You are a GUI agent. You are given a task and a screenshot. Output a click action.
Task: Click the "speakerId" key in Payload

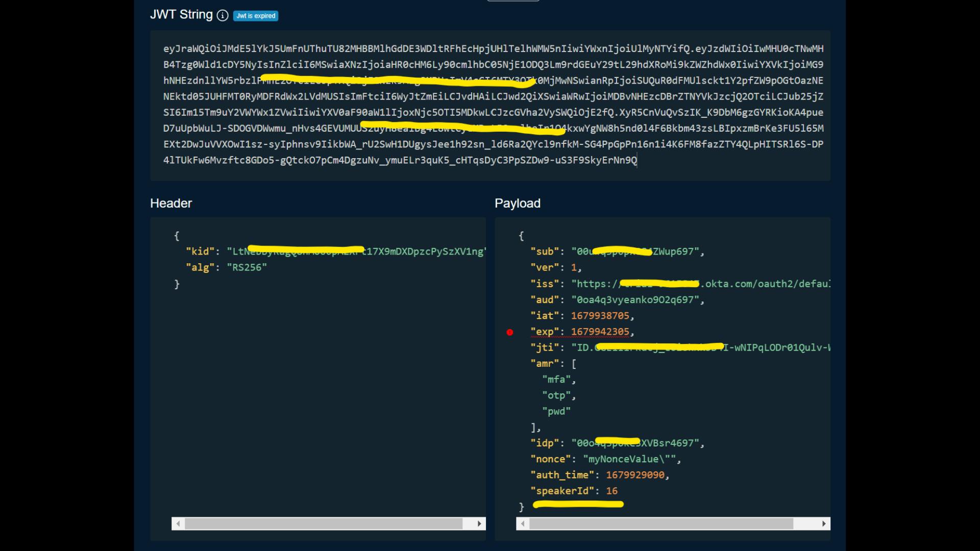coord(562,491)
